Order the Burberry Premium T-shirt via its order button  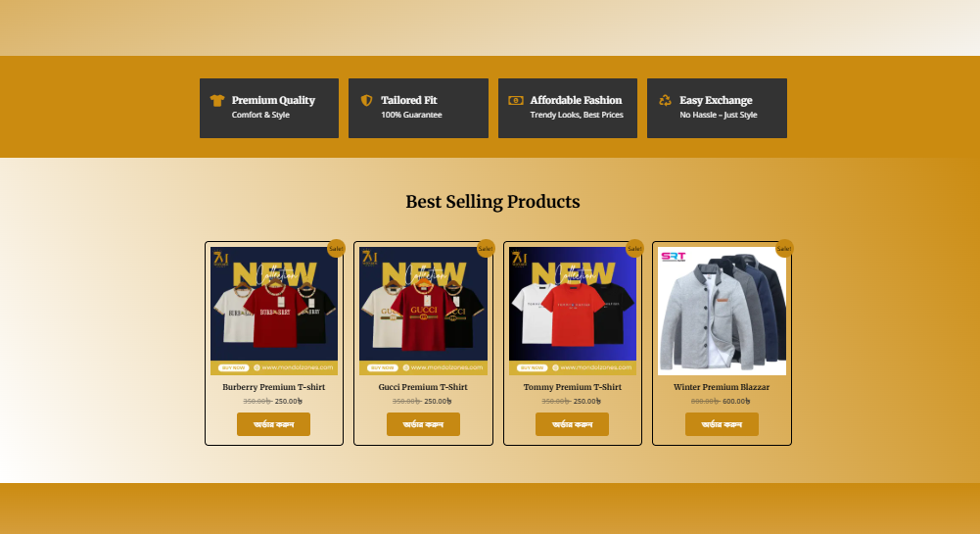coord(274,424)
